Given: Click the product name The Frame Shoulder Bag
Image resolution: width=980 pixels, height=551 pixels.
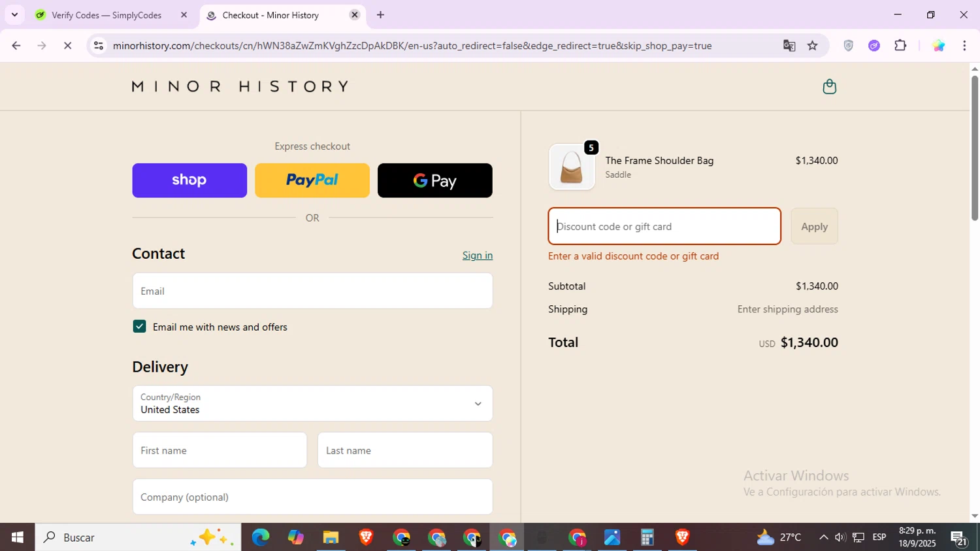Looking at the screenshot, I should point(659,160).
